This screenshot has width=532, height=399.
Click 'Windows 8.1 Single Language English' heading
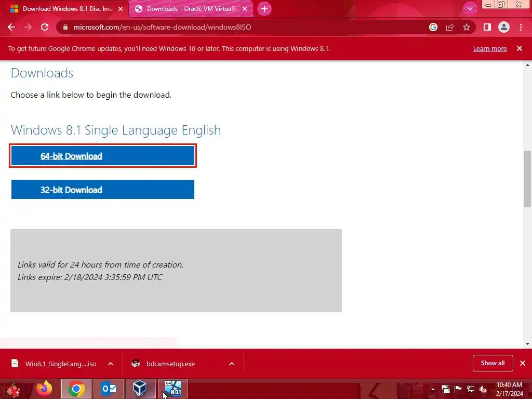tap(116, 130)
